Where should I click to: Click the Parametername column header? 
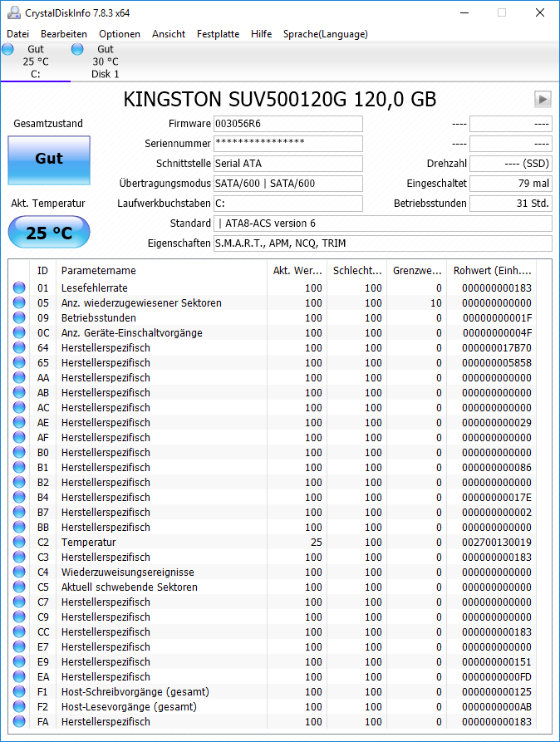[x=161, y=271]
